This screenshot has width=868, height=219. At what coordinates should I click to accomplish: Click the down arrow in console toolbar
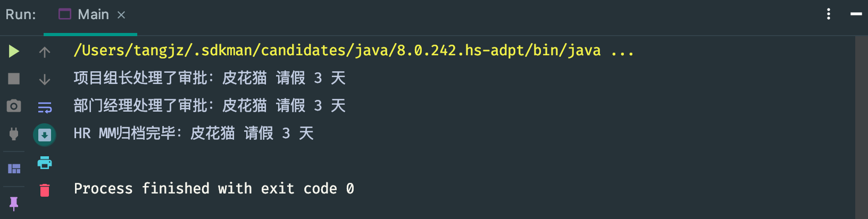coord(45,79)
